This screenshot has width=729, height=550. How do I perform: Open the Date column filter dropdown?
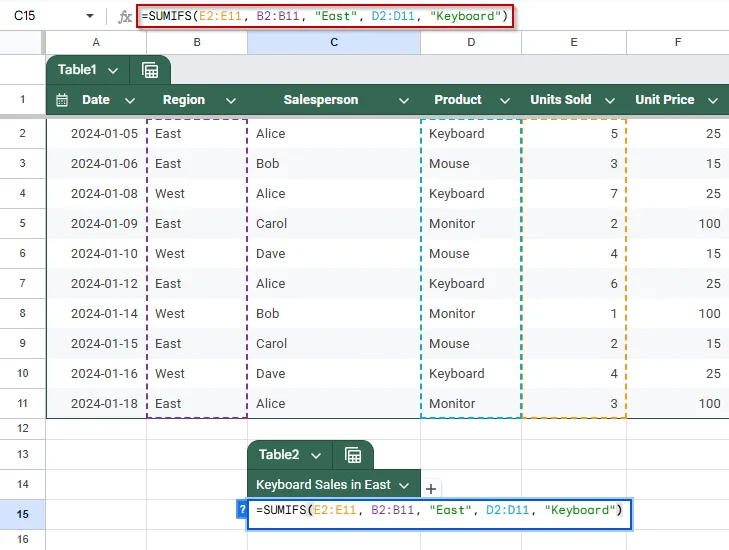pos(130,100)
